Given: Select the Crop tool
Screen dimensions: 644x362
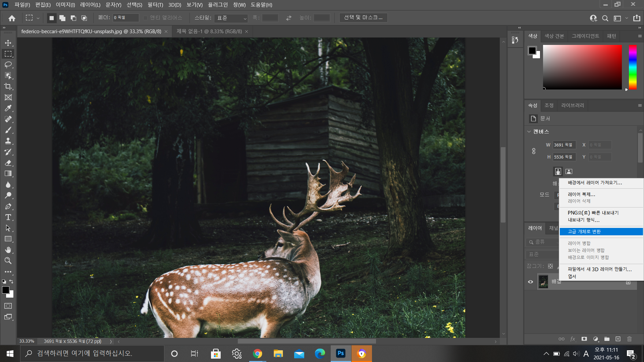Looking at the screenshot, I should (x=8, y=86).
